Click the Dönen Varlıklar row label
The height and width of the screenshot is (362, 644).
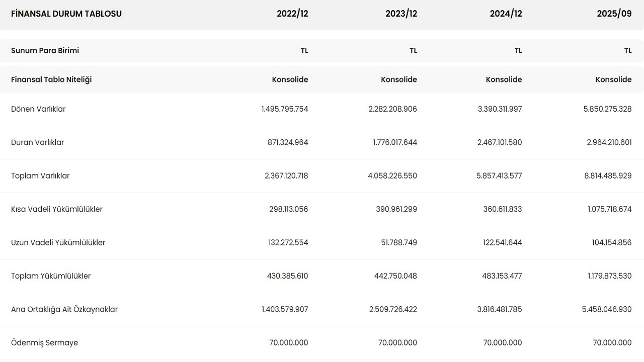(38, 109)
